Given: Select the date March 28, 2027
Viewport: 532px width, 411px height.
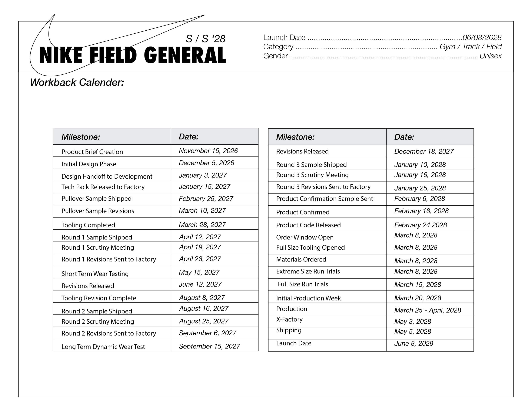Looking at the screenshot, I should point(202,225).
